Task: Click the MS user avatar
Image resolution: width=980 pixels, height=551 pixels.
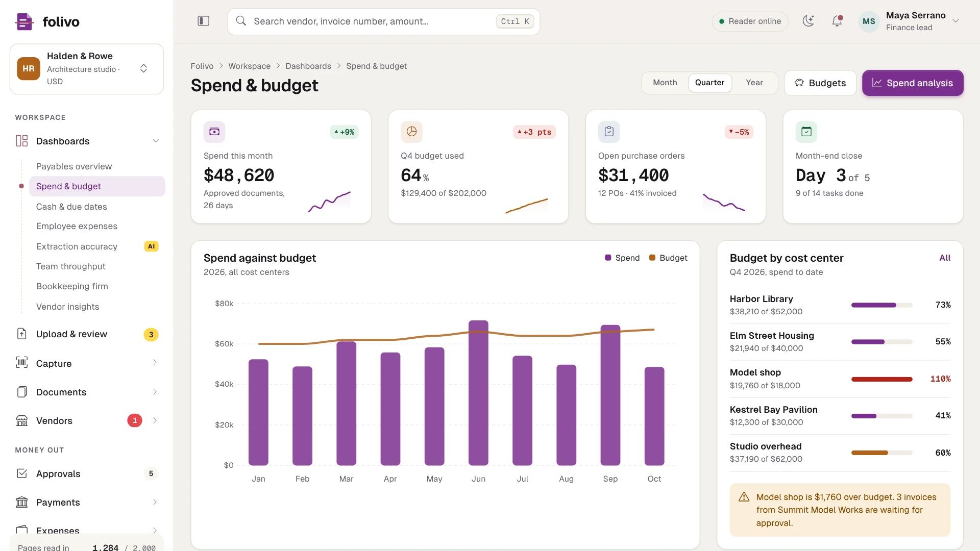Action: coord(869,21)
